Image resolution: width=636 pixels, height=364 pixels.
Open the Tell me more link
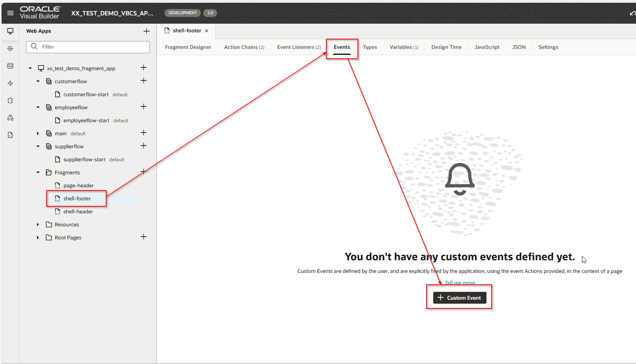[460, 283]
